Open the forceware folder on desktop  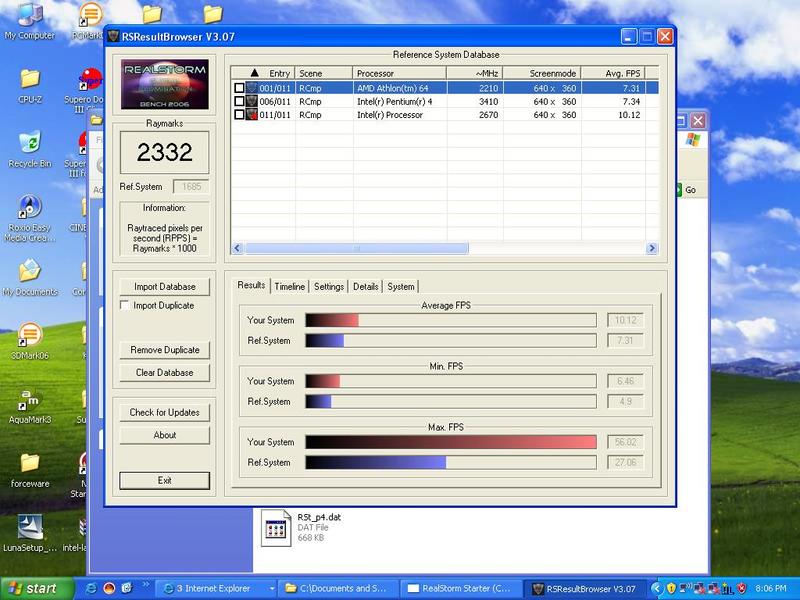30,470
